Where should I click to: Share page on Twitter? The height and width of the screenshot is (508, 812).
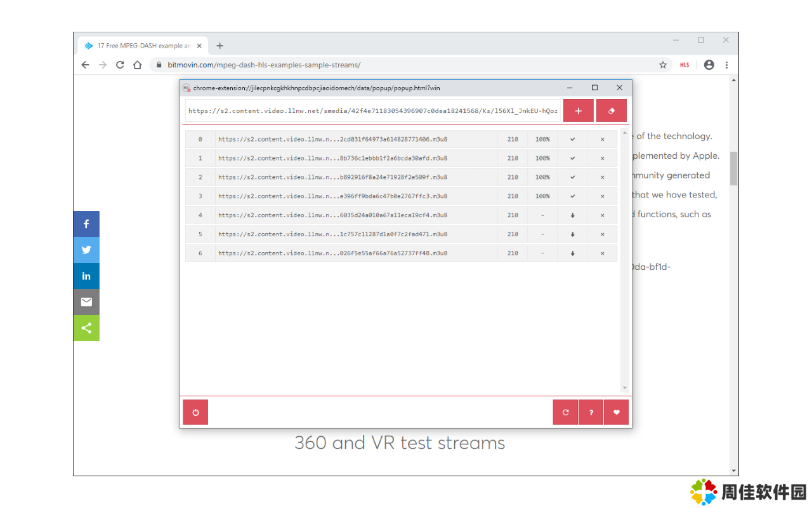(x=86, y=250)
